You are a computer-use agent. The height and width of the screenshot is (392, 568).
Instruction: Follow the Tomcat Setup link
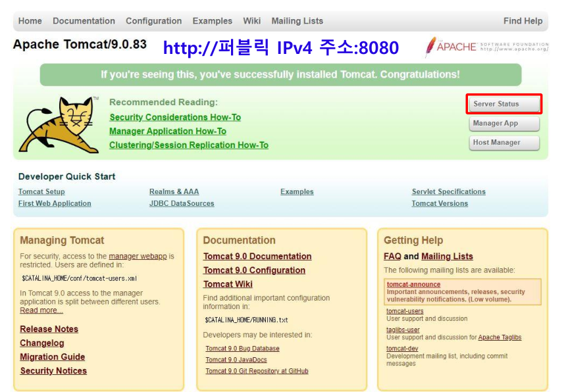[41, 191]
